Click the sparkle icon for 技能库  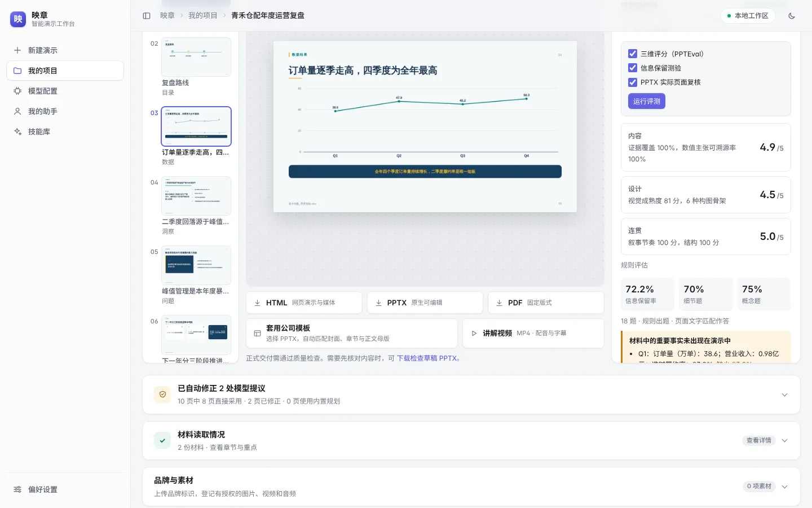(17, 132)
